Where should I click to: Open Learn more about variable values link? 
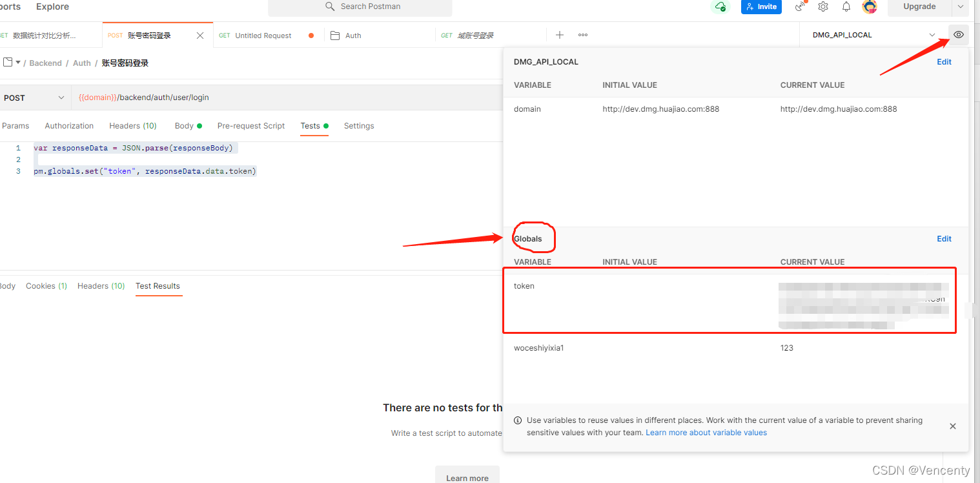(706, 433)
